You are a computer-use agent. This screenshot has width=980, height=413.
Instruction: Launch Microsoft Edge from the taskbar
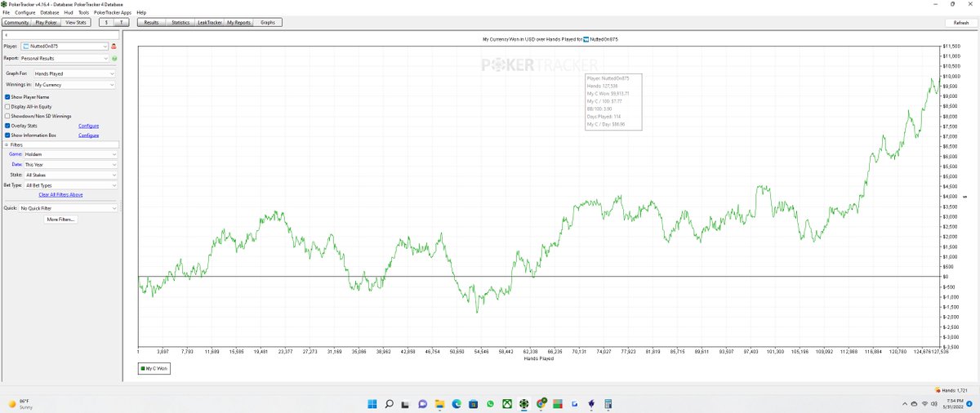[457, 404]
